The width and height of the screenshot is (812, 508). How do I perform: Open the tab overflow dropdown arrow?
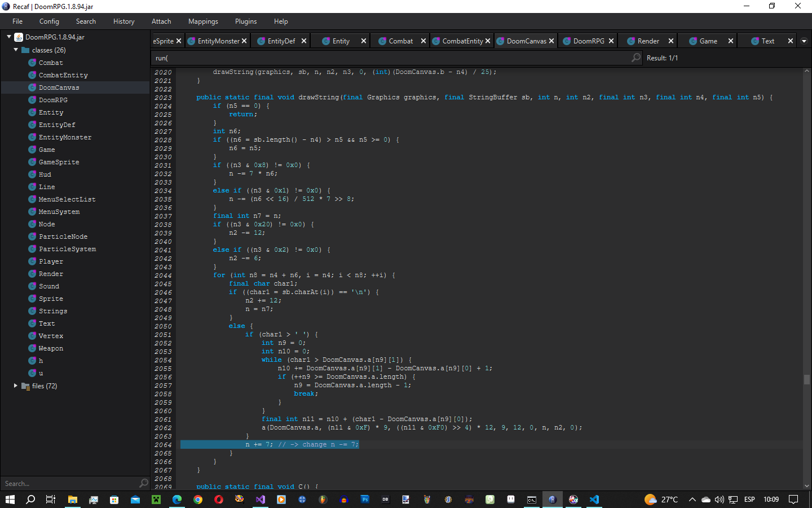pyautogui.click(x=804, y=41)
